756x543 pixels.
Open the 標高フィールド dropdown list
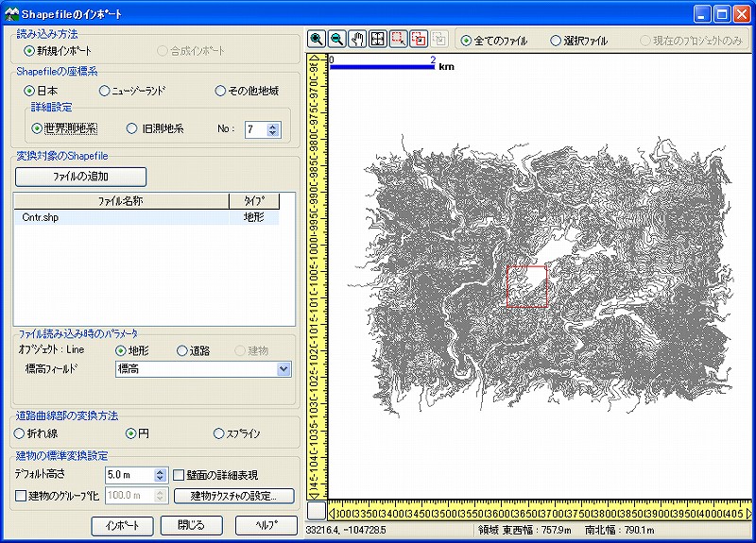(283, 369)
